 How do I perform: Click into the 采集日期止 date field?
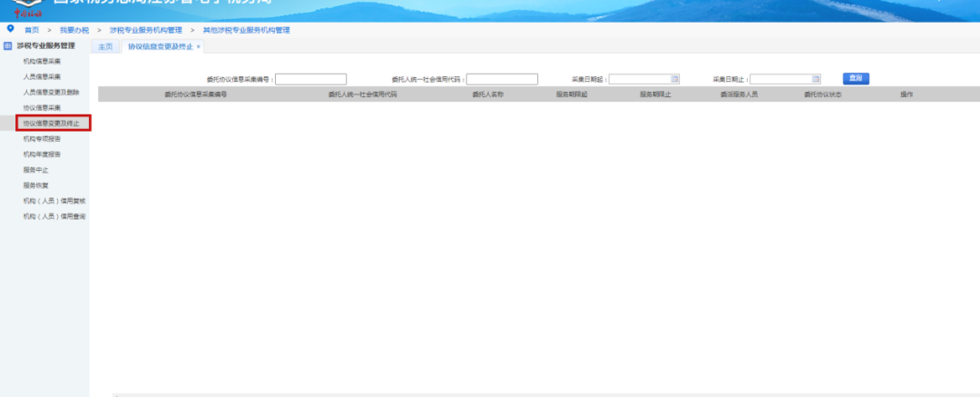(785, 79)
